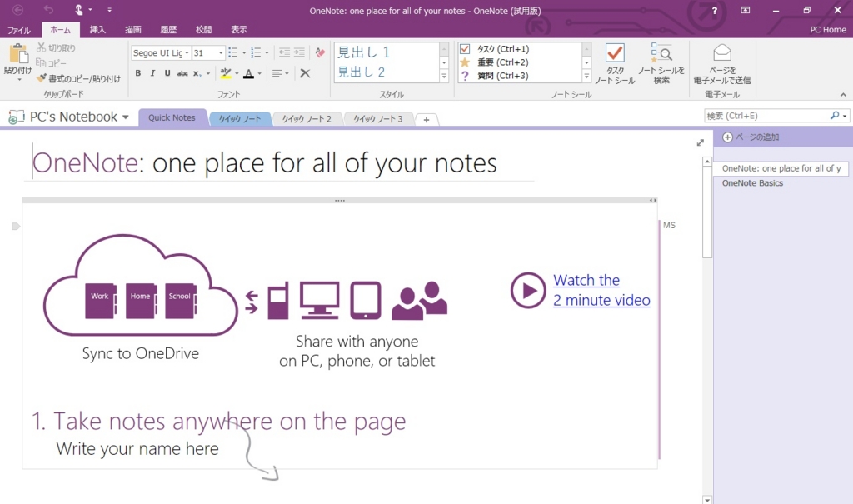The height and width of the screenshot is (504, 853).
Task: Open the search scope dropdown arrow
Action: coord(845,116)
